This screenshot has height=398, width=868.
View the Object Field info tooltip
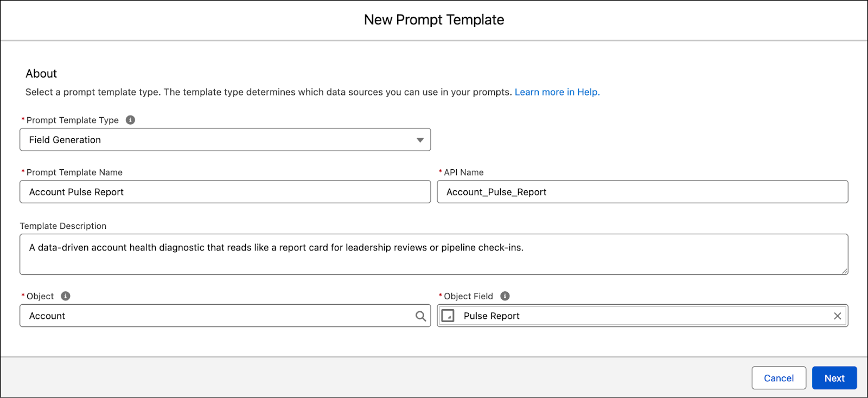[x=505, y=296]
